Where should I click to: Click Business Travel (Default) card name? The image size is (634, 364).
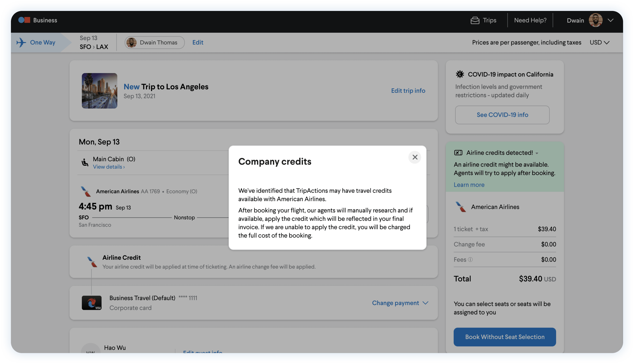[x=142, y=298]
